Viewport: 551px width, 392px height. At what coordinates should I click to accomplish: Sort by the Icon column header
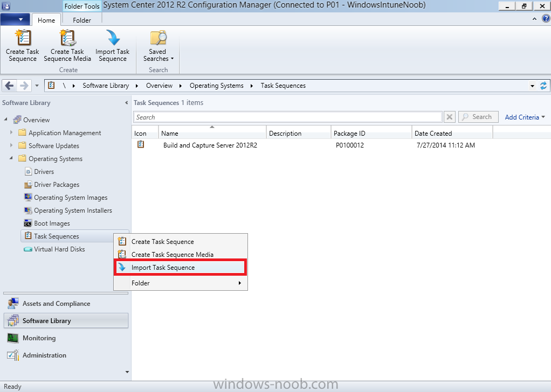point(145,133)
